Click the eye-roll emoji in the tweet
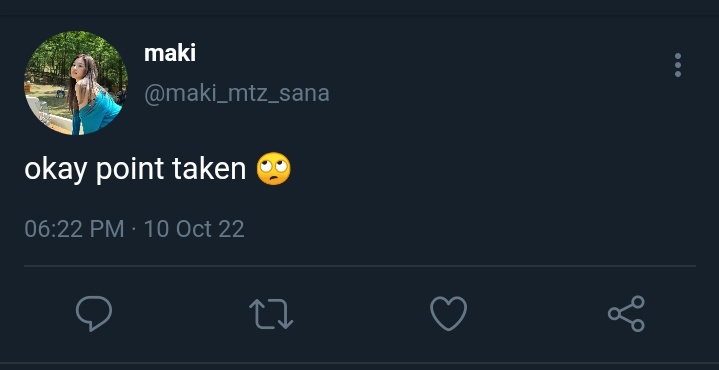Image resolution: width=719 pixels, height=370 pixels. coord(273,169)
